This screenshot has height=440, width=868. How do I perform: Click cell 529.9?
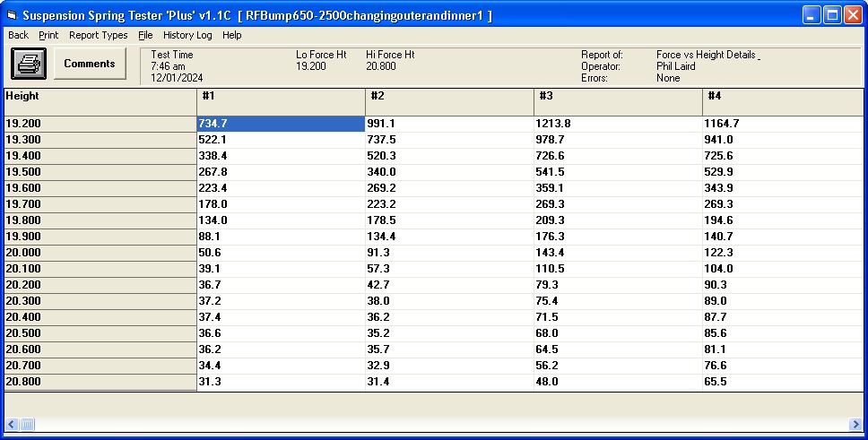coord(783,171)
